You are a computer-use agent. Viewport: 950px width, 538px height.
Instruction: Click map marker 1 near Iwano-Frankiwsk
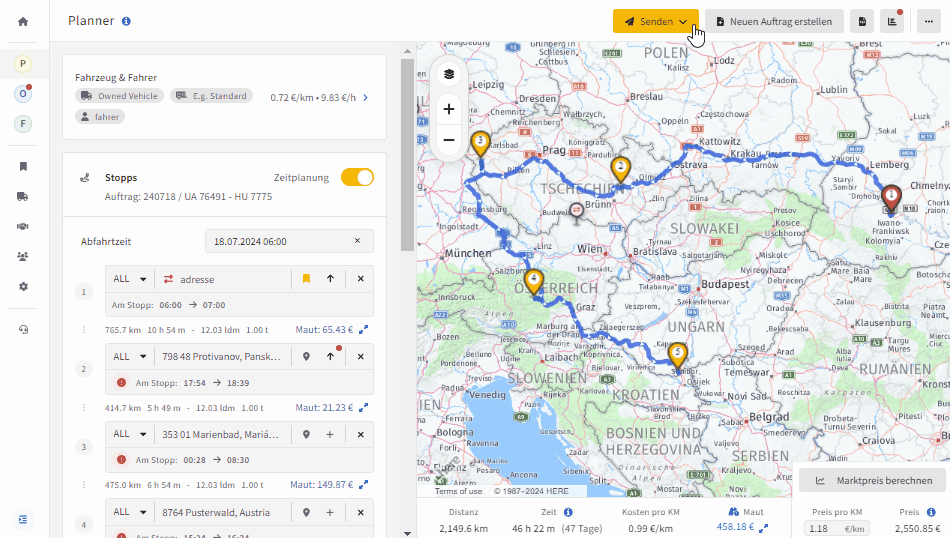891,200
